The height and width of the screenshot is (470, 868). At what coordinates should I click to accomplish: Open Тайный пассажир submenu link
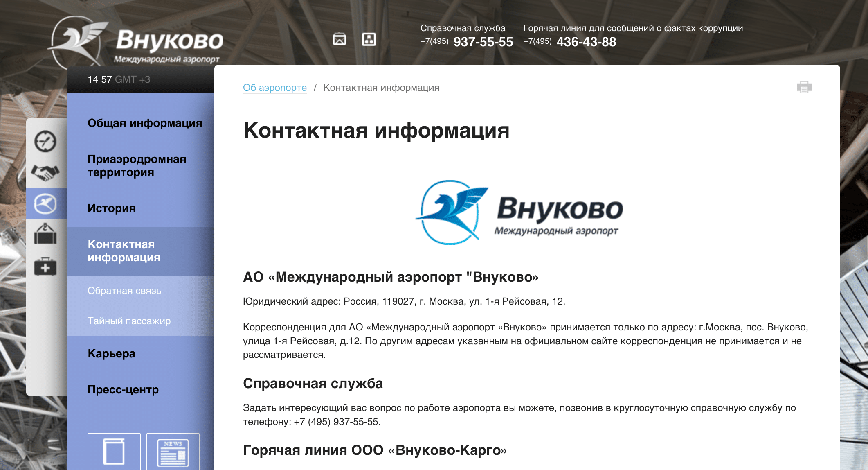[129, 321]
